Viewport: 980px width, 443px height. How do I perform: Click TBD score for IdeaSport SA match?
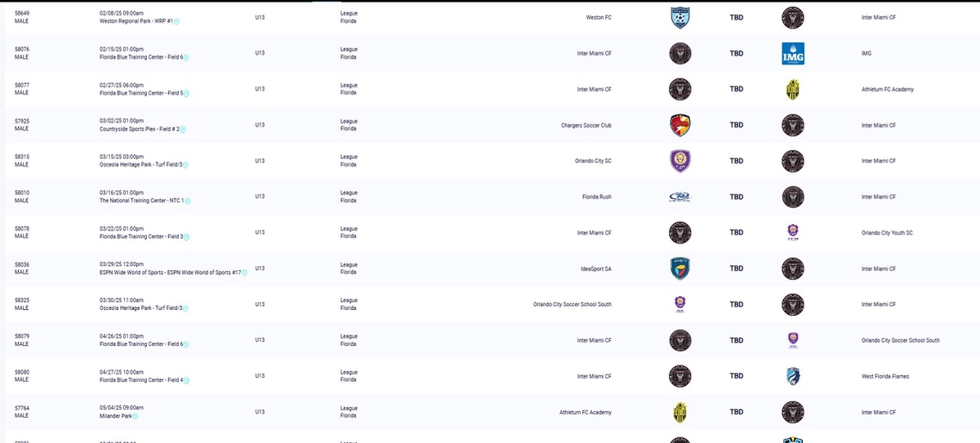tap(736, 268)
